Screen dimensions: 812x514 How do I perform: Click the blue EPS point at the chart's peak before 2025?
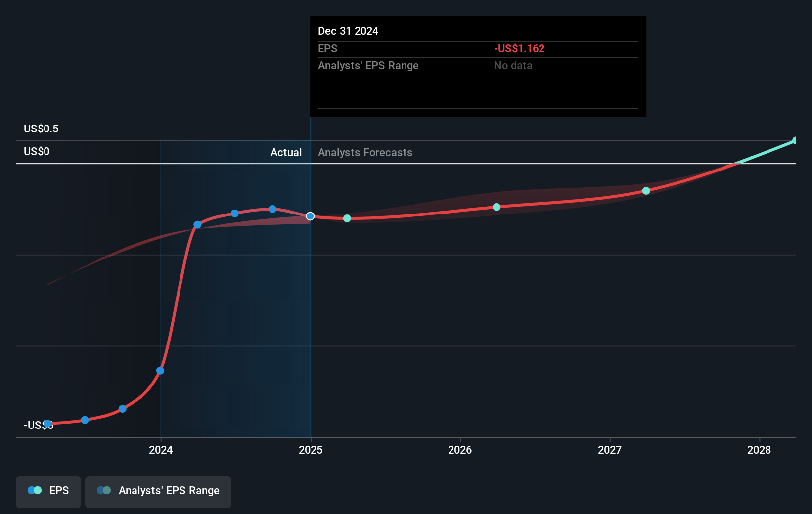point(272,209)
